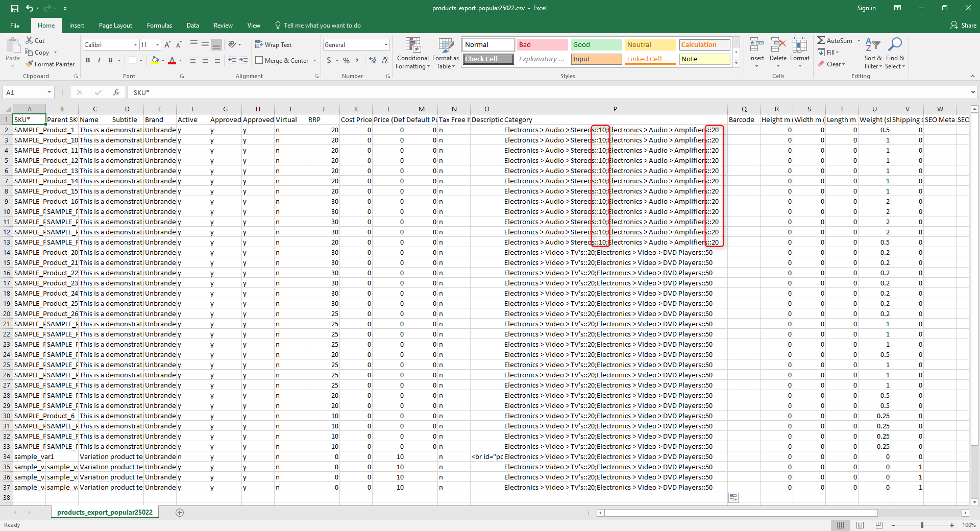Open Find & Select magnifier

(x=895, y=53)
